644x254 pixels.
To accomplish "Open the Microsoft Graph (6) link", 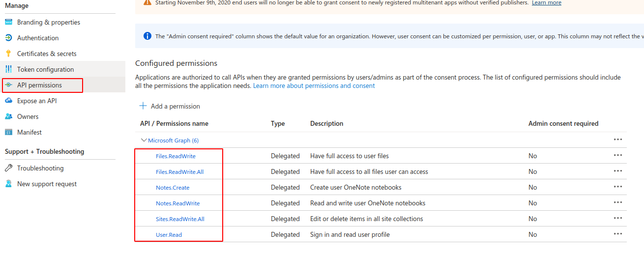I will tap(173, 141).
